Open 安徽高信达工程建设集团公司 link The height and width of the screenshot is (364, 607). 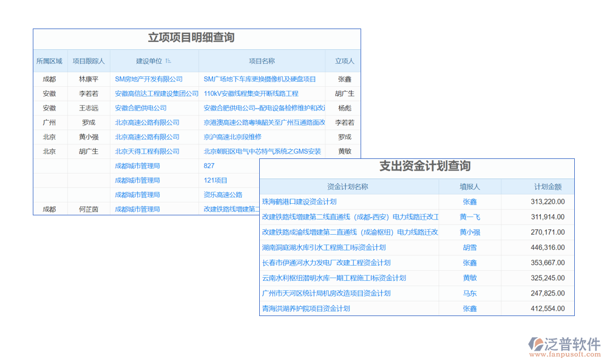[x=157, y=93]
